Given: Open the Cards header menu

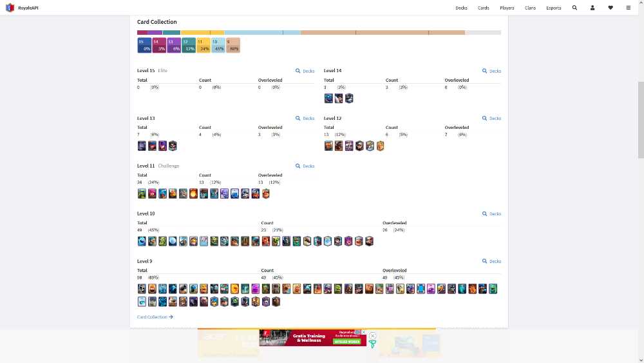Looking at the screenshot, I should pyautogui.click(x=484, y=8).
